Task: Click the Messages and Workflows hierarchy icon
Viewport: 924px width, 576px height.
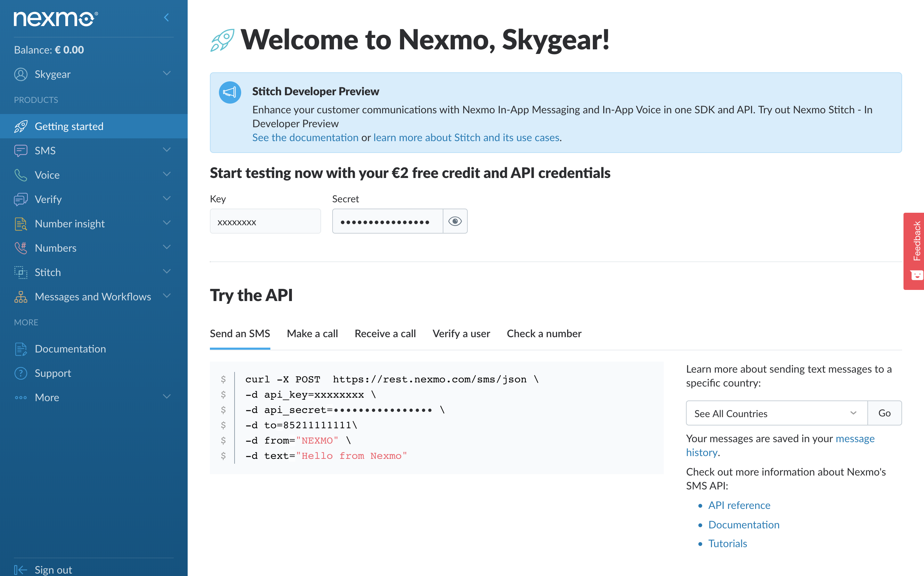Action: (21, 297)
